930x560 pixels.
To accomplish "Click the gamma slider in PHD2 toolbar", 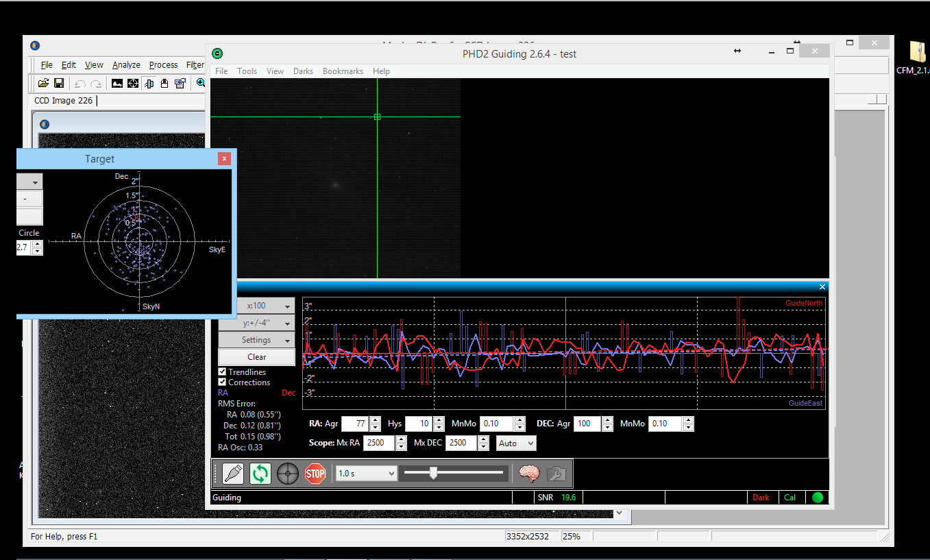I will 433,473.
